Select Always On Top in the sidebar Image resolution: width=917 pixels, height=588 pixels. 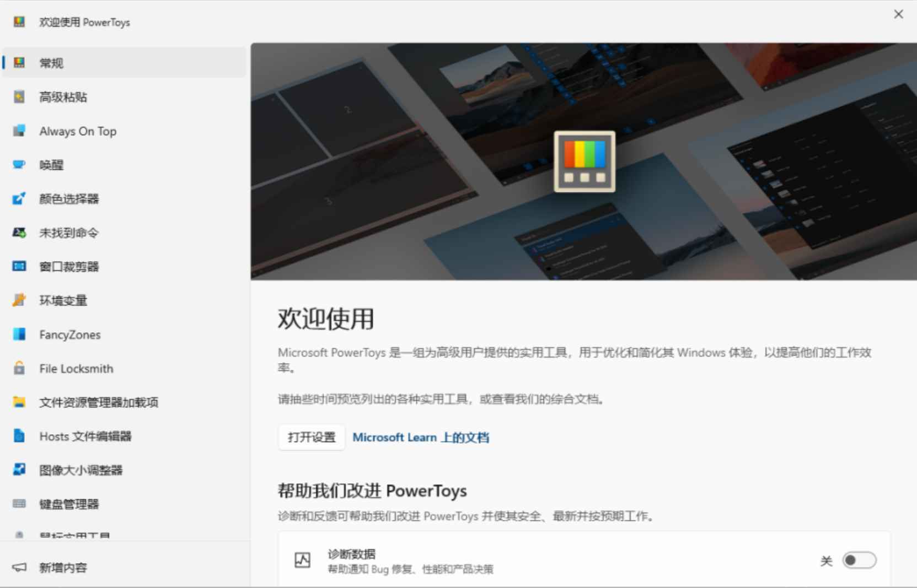pyautogui.click(x=77, y=131)
